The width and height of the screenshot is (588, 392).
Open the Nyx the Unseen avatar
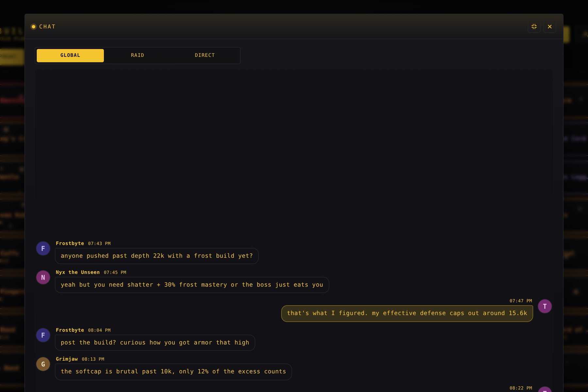coord(43,277)
